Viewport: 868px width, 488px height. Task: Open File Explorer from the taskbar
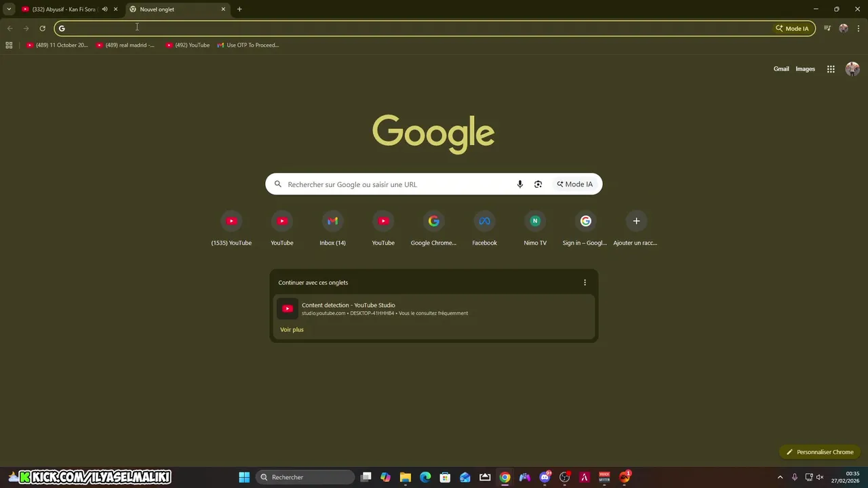[x=406, y=477]
